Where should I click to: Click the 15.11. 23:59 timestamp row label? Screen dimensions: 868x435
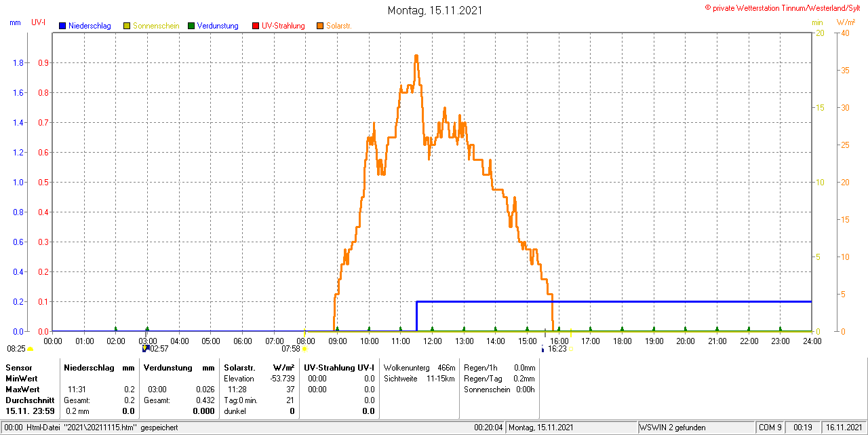[x=30, y=411]
